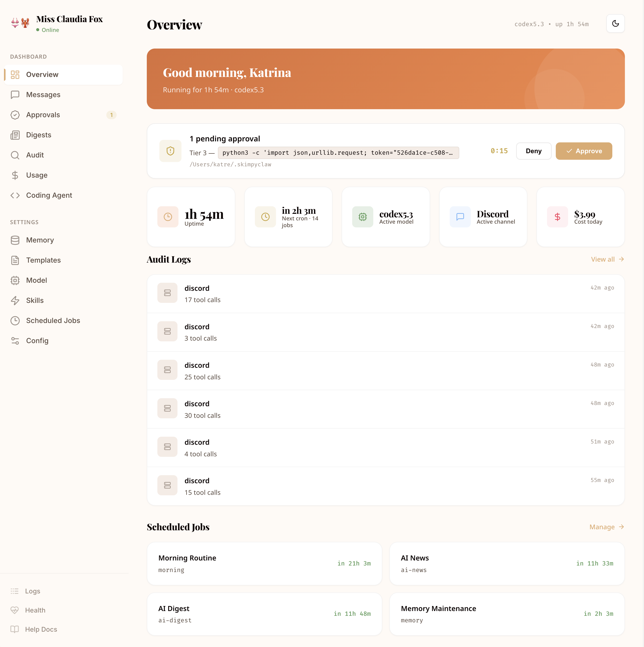644x647 pixels.
Task: Click the Usage dollar icon in sidebar
Action: (x=15, y=175)
